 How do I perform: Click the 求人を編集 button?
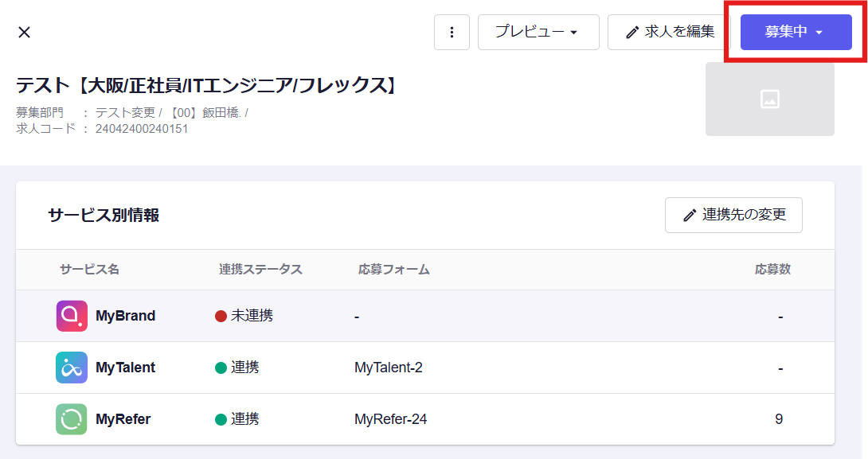coord(669,32)
